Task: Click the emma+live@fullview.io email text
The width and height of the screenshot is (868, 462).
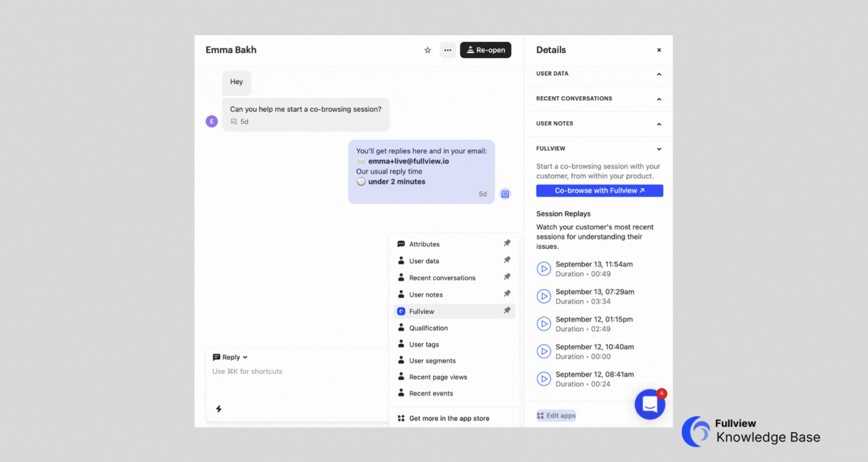Action: pos(408,161)
